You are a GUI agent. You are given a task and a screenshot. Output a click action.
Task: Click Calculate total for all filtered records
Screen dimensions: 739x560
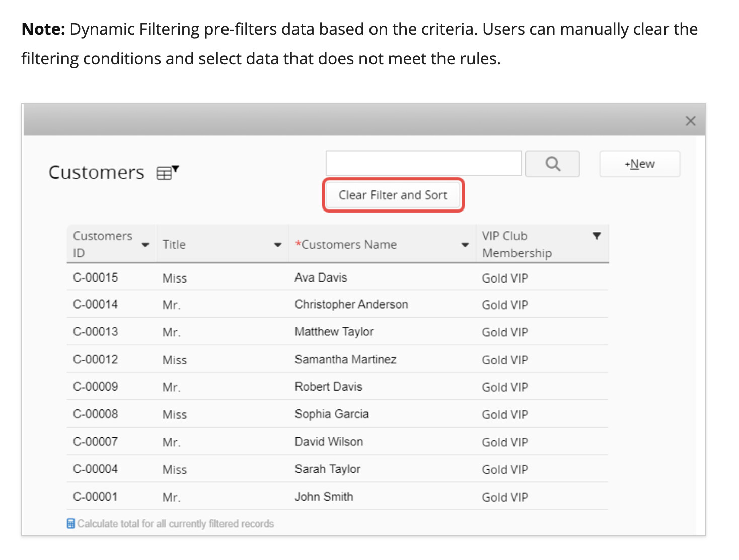pyautogui.click(x=176, y=524)
